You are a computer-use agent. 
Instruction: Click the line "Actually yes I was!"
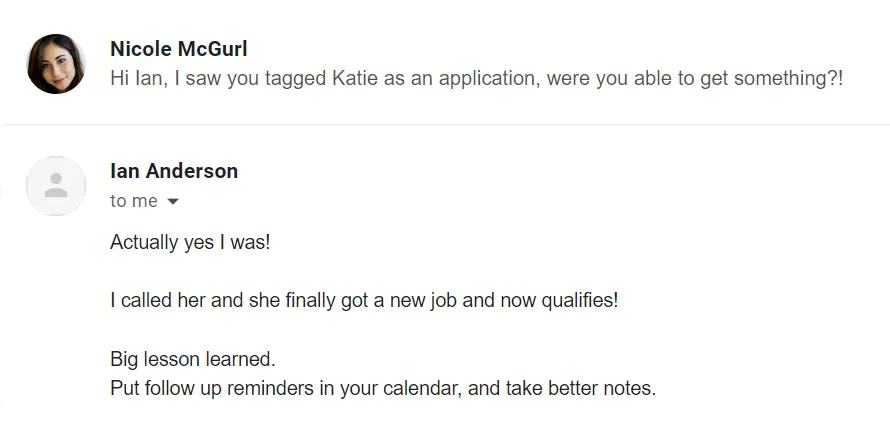tap(190, 242)
